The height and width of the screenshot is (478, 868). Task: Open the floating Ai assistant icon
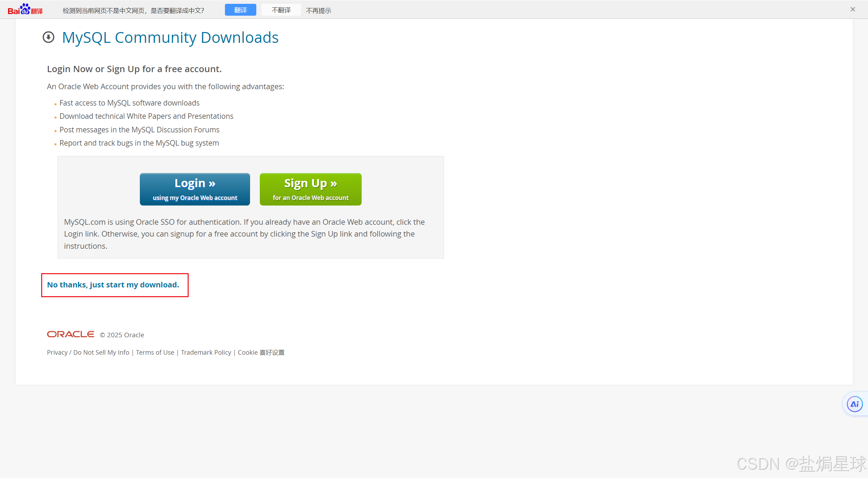point(855,404)
